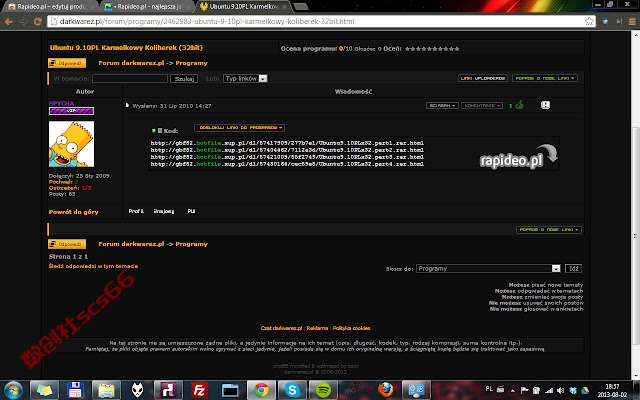The width and height of the screenshot is (640, 400).
Task: Open the Chrome menu with the three bars
Action: pos(632,22)
